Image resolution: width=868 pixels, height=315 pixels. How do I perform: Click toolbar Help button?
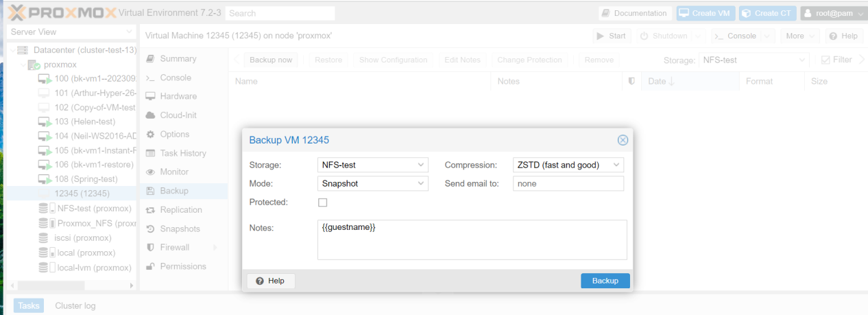pyautogui.click(x=843, y=36)
